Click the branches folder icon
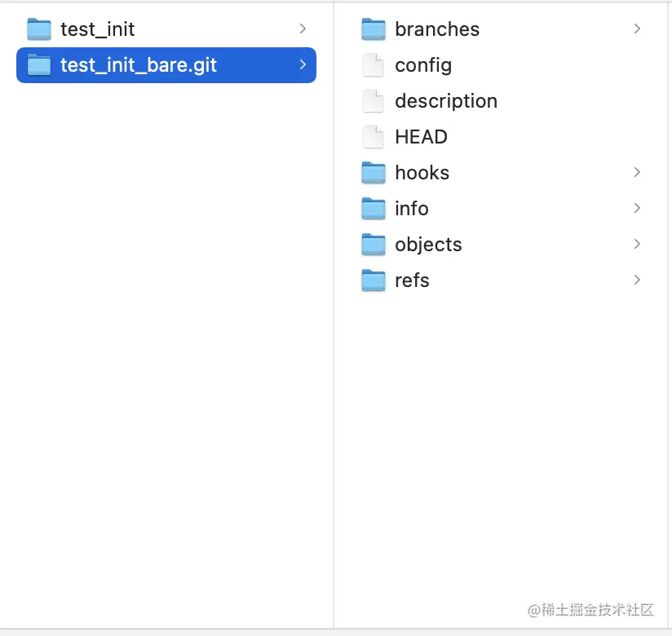This screenshot has height=636, width=672. pyautogui.click(x=374, y=29)
